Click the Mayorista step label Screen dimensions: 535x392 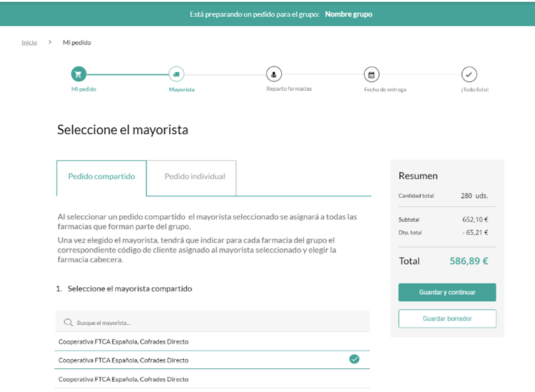182,89
